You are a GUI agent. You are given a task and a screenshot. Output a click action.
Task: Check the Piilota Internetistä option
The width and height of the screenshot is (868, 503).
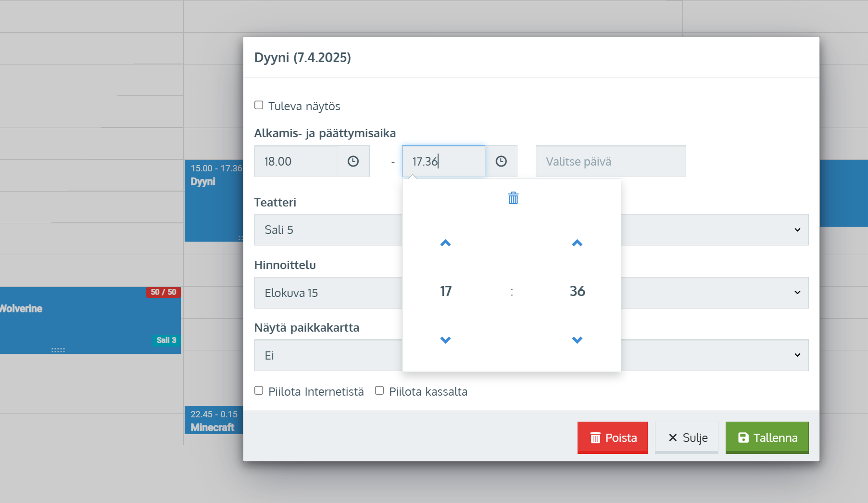click(x=259, y=390)
